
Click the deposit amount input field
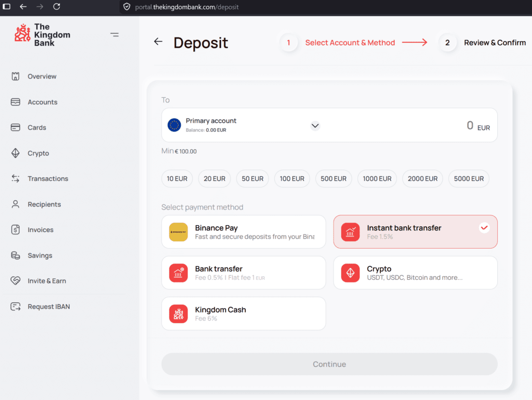tap(470, 126)
